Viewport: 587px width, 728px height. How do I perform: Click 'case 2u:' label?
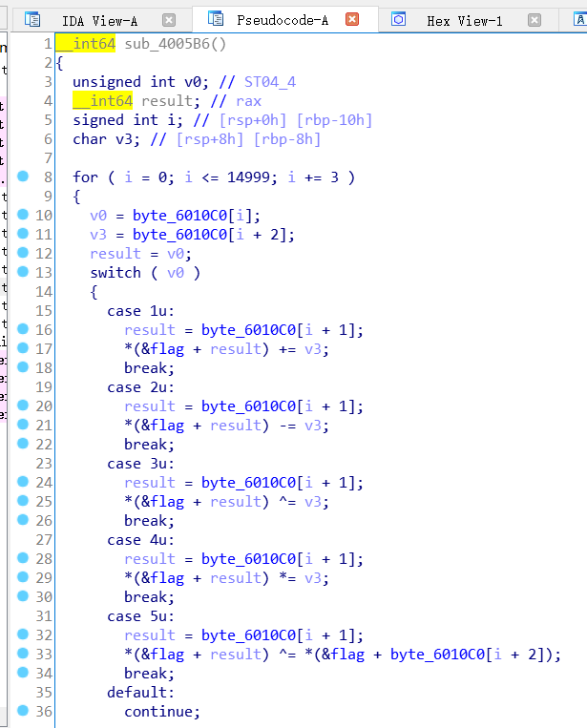tap(140, 387)
